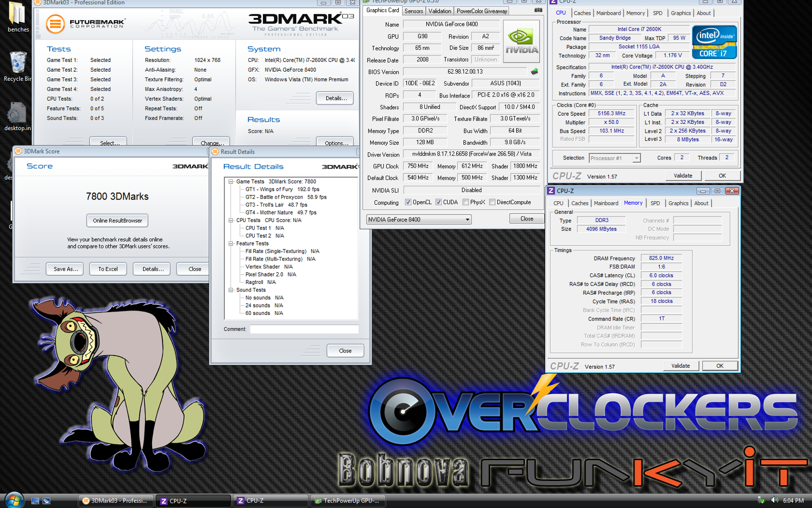This screenshot has width=812, height=508.
Task: Click Online ResultBrowser button
Action: pyautogui.click(x=117, y=220)
